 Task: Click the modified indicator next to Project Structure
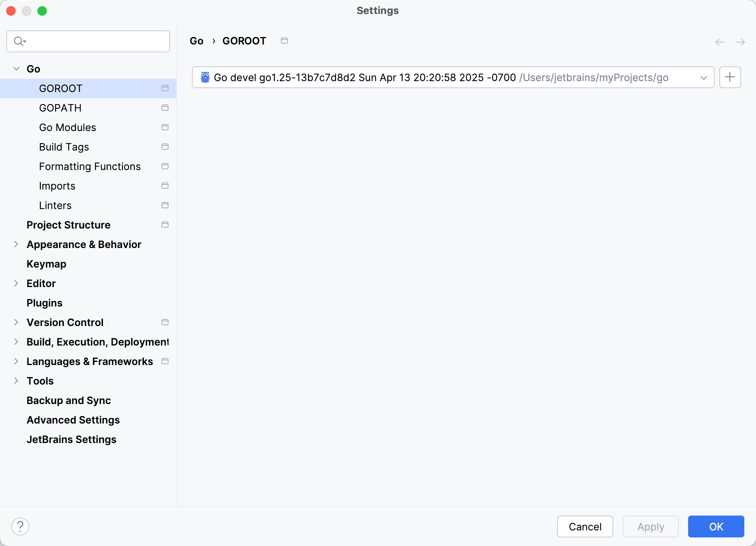(165, 225)
